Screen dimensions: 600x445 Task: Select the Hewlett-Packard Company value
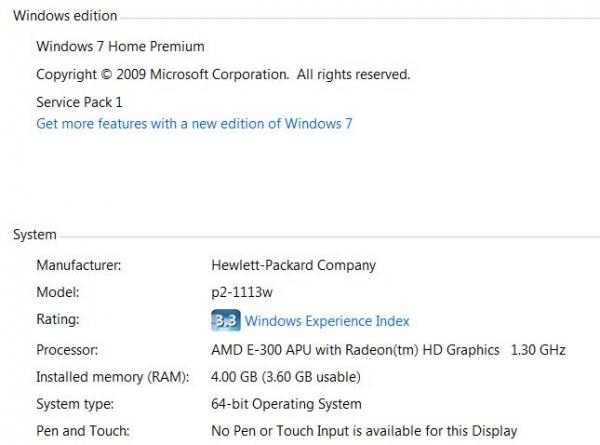pyautogui.click(x=293, y=265)
